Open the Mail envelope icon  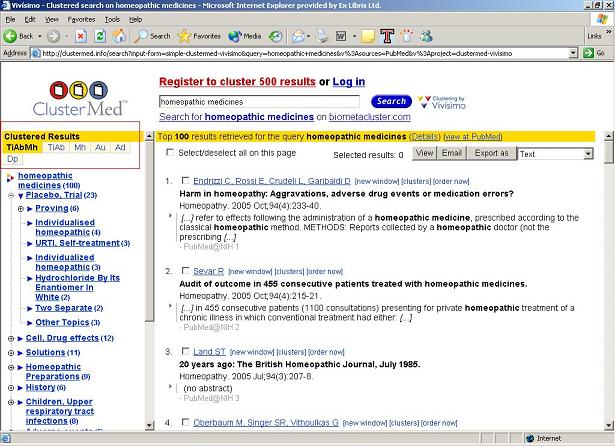coord(298,36)
